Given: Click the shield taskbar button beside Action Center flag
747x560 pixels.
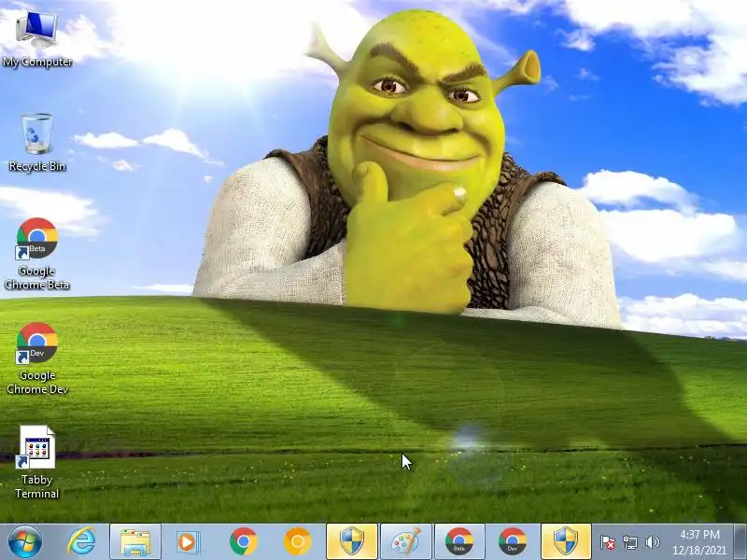Looking at the screenshot, I should [566, 542].
